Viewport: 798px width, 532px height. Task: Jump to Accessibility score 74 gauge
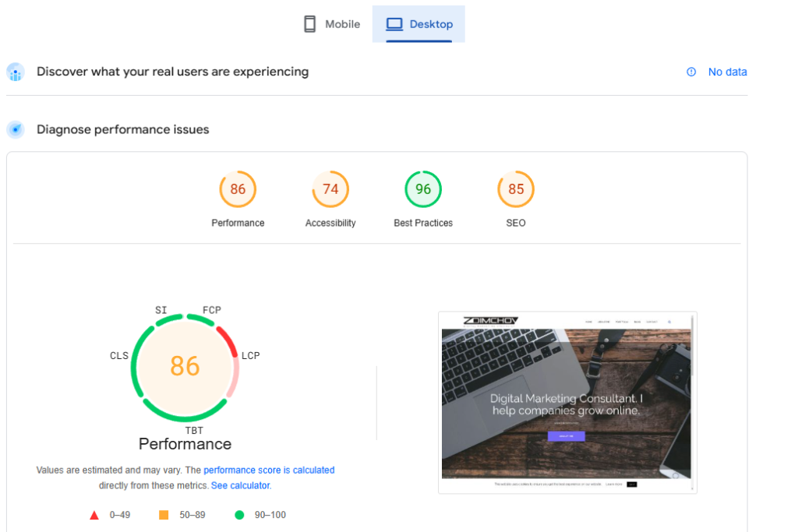[x=330, y=189]
